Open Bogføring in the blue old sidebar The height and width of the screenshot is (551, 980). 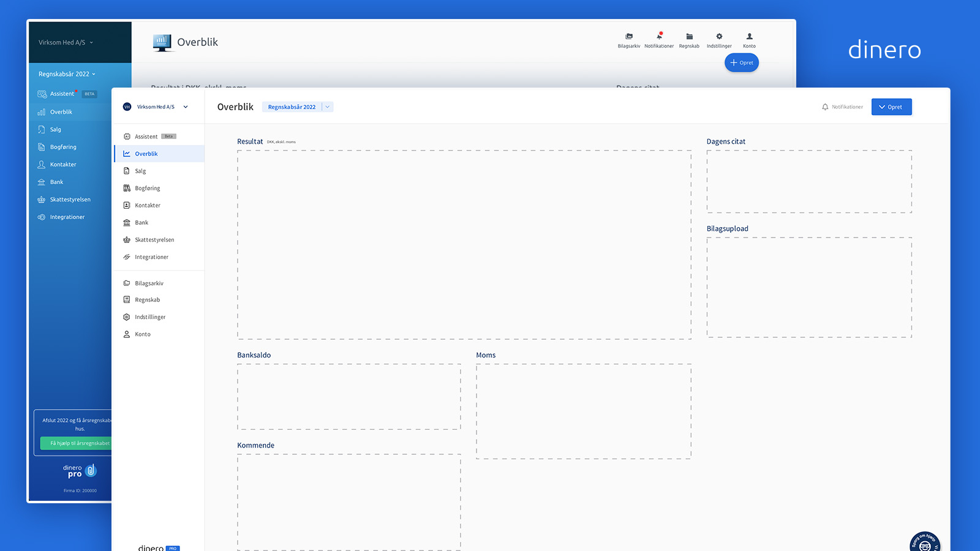point(56,147)
